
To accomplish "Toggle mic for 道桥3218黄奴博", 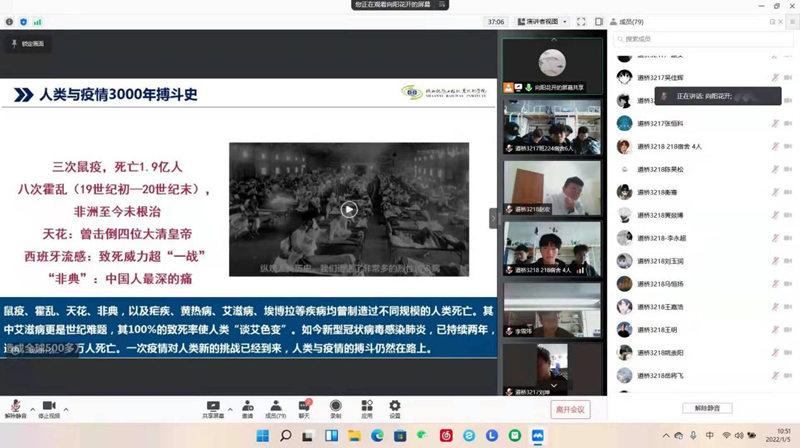I will coord(775,215).
